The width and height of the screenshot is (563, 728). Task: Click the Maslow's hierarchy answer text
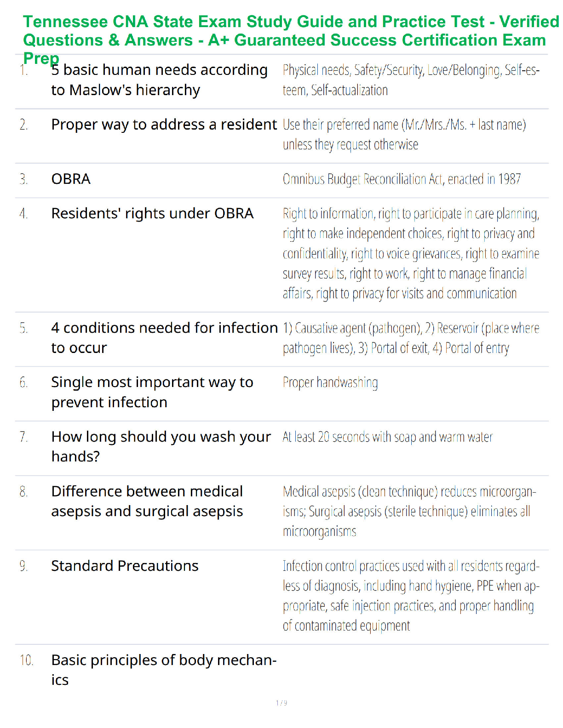(x=411, y=80)
